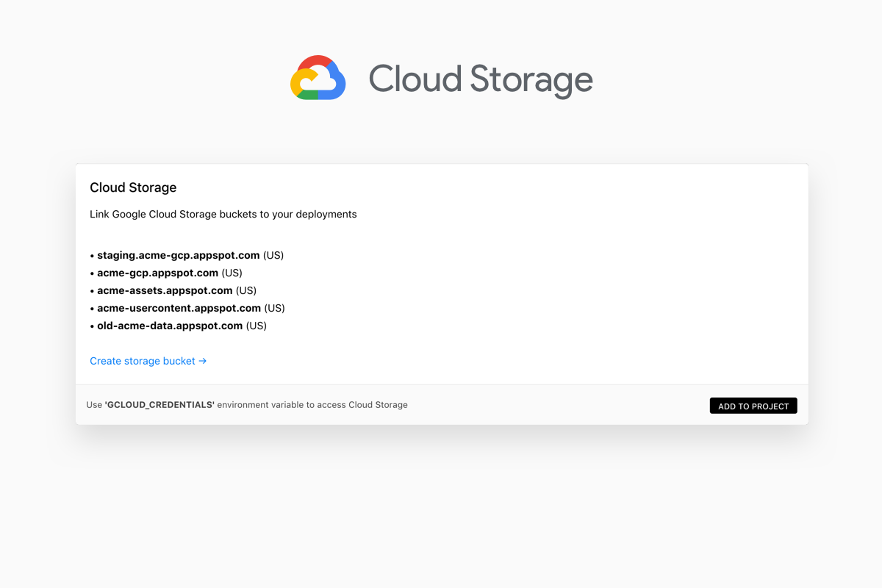Select the staging.acme-gcp.appspot.com bucket
This screenshot has width=882, height=588.
(x=178, y=255)
